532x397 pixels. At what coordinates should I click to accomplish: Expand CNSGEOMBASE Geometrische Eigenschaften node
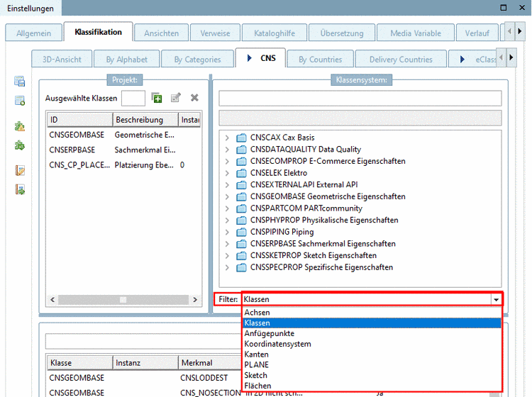coord(227,196)
